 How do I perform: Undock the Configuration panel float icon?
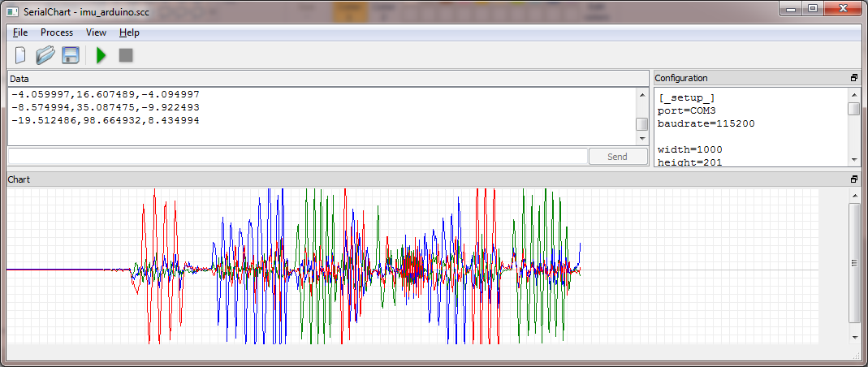(x=853, y=78)
